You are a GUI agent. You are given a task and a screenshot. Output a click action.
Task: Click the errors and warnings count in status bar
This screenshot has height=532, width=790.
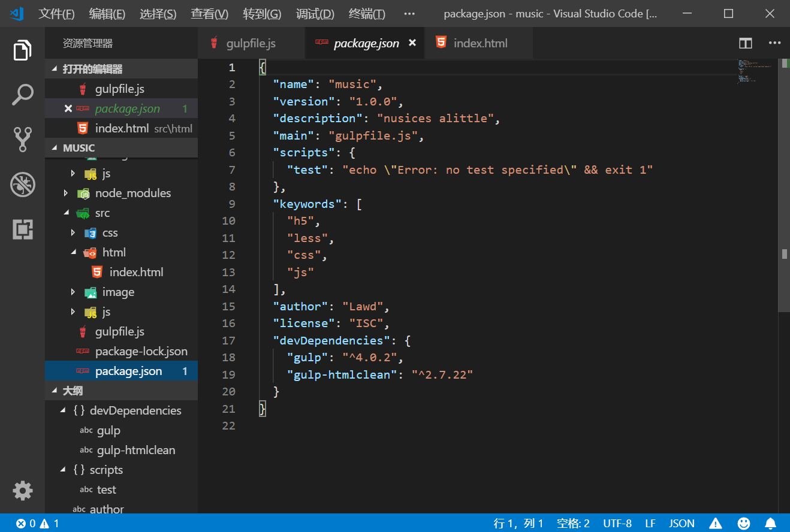[38, 523]
